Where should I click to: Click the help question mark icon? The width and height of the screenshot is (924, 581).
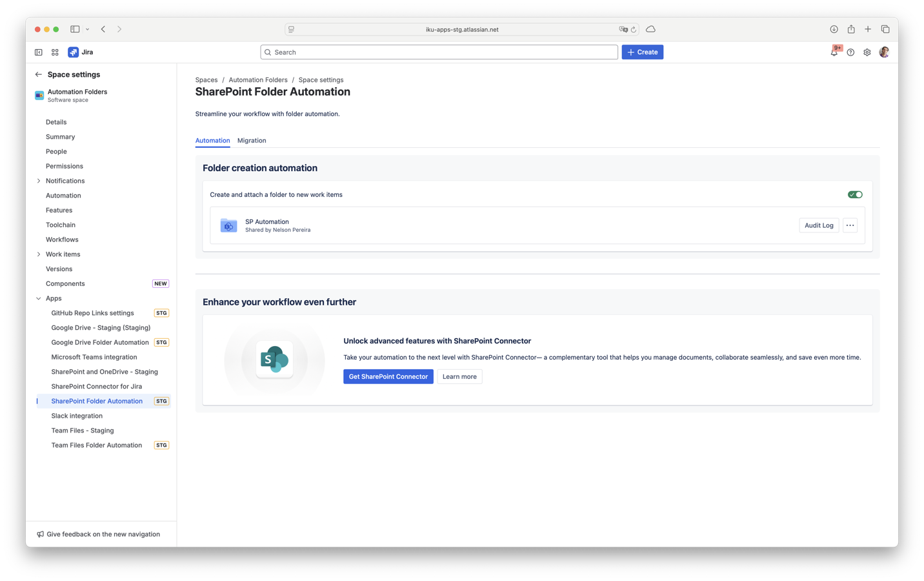(850, 52)
